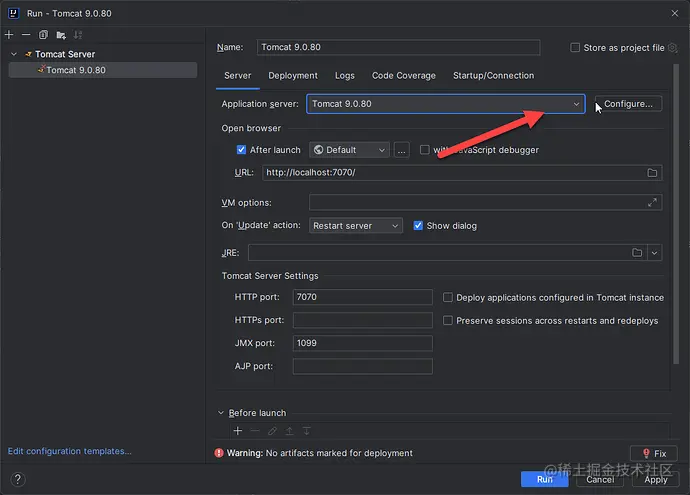This screenshot has height=495, width=690.
Task: Switch to the Code Coverage tab
Action: click(x=404, y=76)
